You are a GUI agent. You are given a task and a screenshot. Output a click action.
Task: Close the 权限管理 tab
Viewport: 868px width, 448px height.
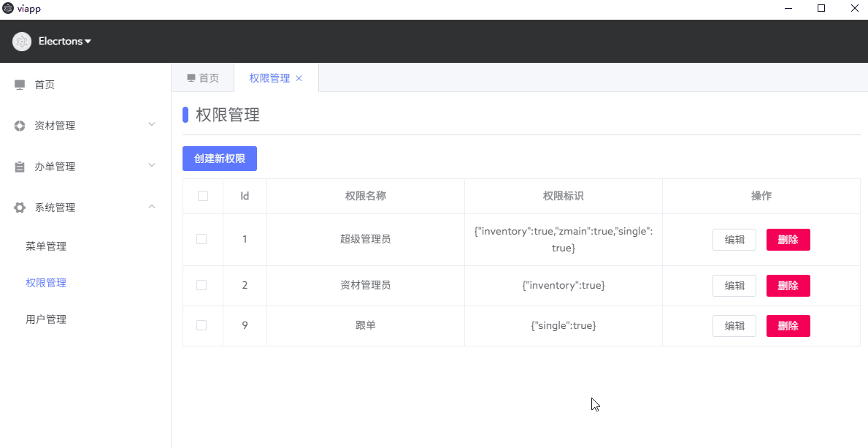coord(298,77)
